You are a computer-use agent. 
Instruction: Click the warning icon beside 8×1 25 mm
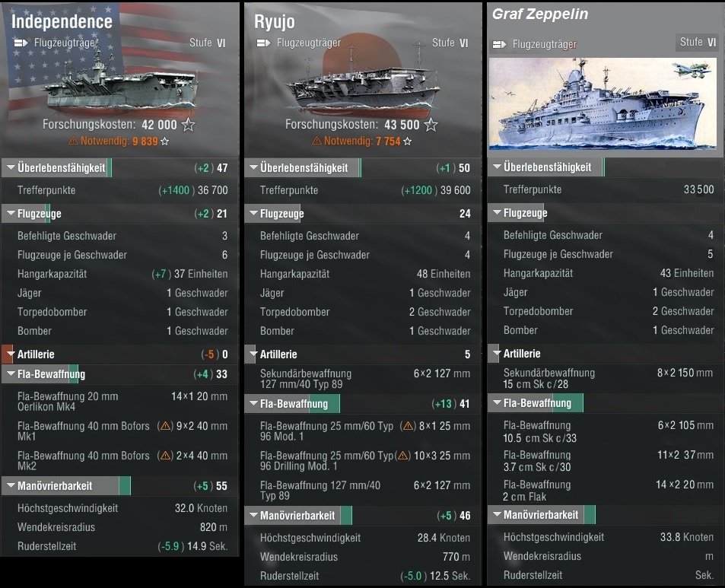(x=407, y=426)
